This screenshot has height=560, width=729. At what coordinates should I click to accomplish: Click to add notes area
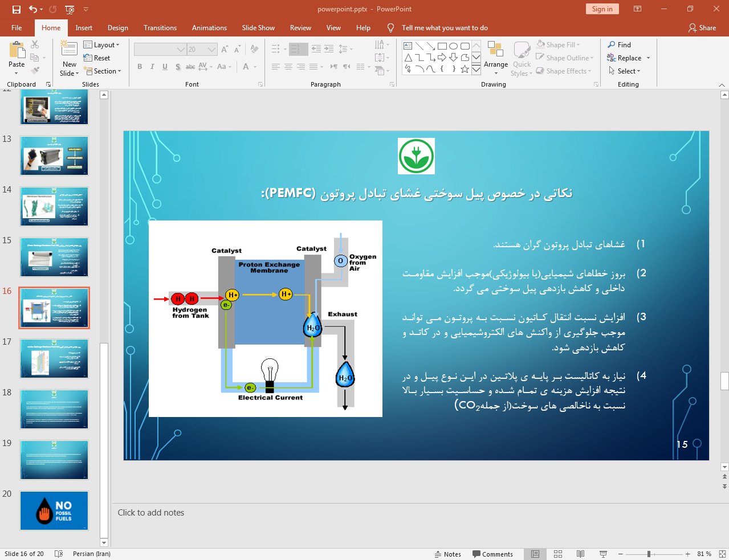pyautogui.click(x=151, y=512)
